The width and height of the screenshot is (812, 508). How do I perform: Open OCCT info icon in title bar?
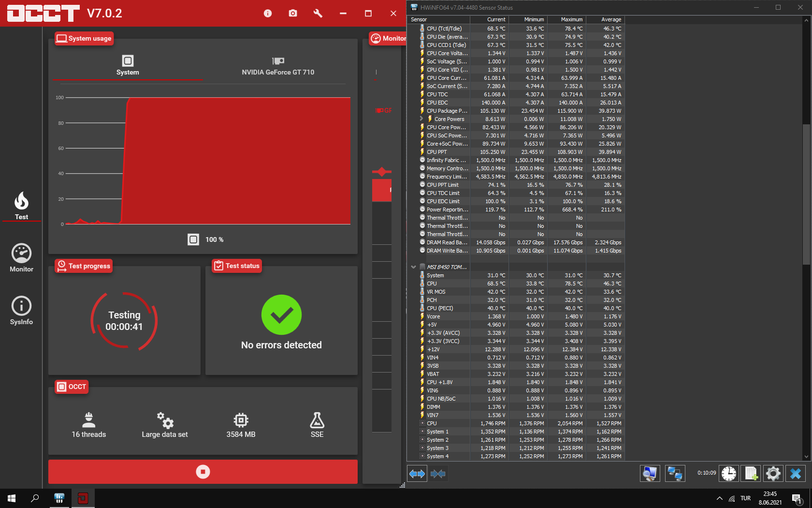[268, 14]
